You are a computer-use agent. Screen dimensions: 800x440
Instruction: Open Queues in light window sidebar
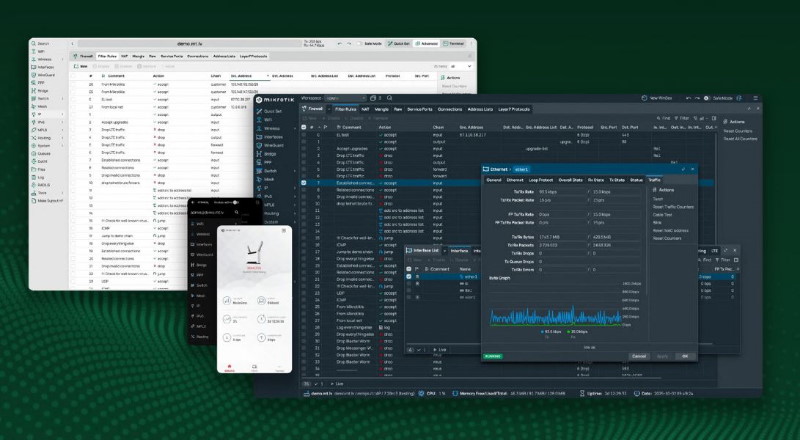tap(41, 154)
